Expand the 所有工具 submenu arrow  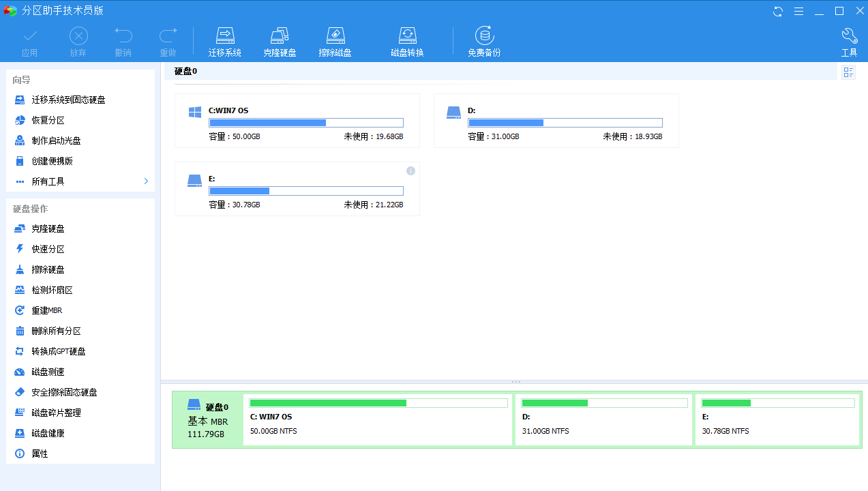(146, 181)
